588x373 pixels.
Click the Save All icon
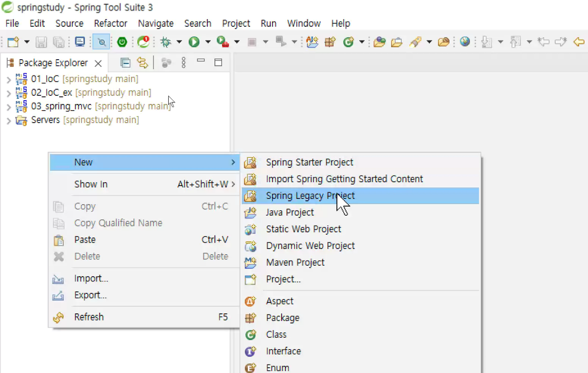click(58, 42)
